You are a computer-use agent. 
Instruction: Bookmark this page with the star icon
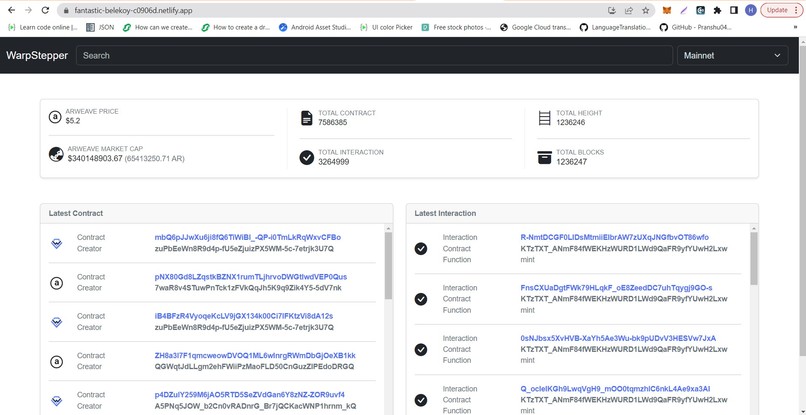645,10
